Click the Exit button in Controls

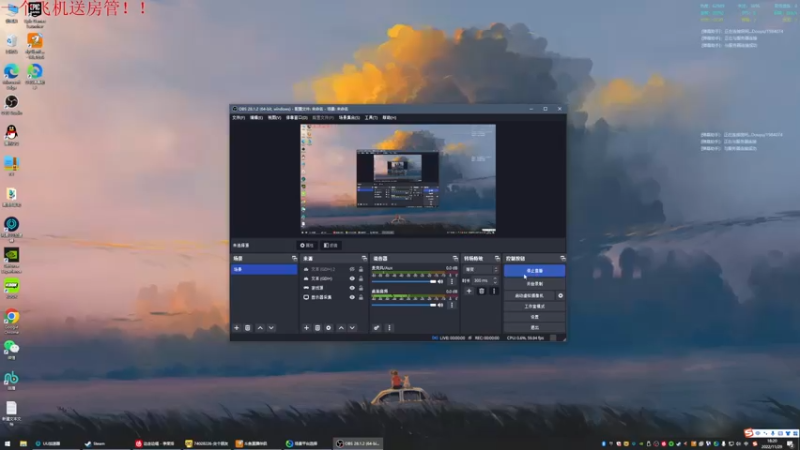point(534,328)
